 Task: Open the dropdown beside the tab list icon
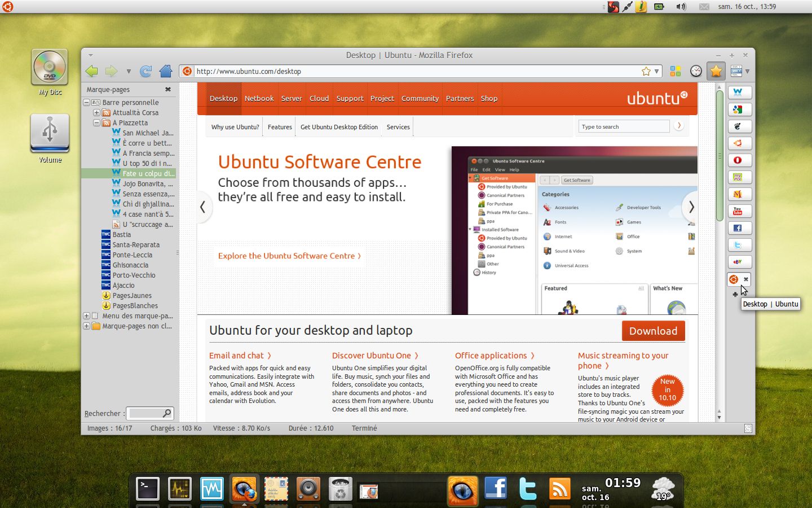tap(747, 71)
